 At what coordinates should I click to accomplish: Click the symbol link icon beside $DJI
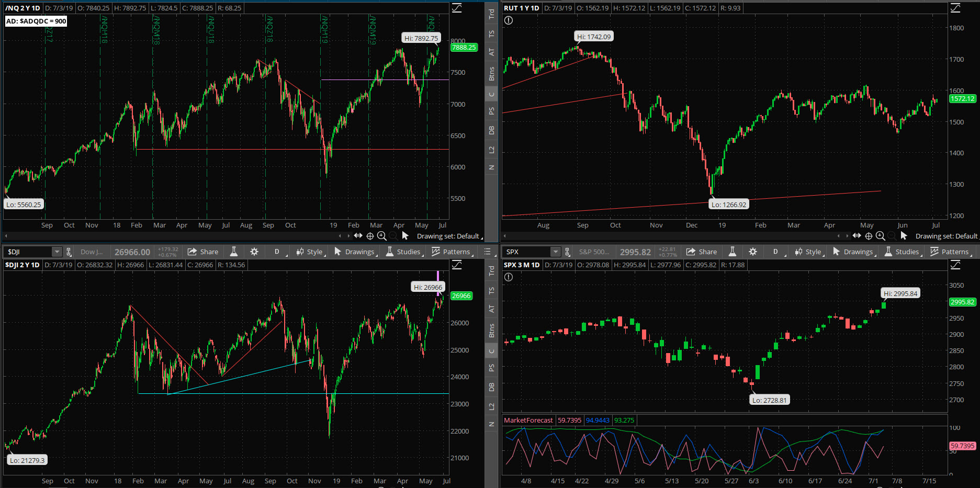(69, 252)
